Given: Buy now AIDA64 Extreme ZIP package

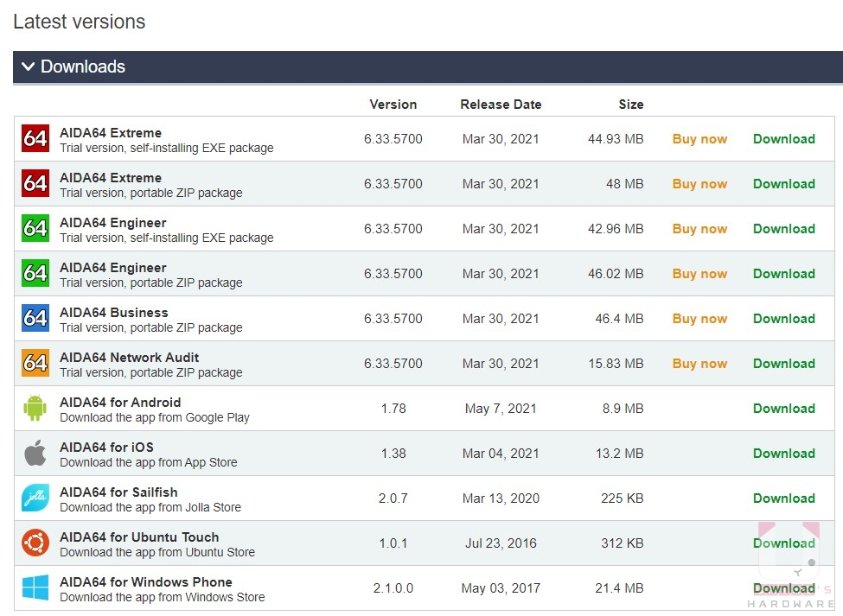Looking at the screenshot, I should 699,184.
